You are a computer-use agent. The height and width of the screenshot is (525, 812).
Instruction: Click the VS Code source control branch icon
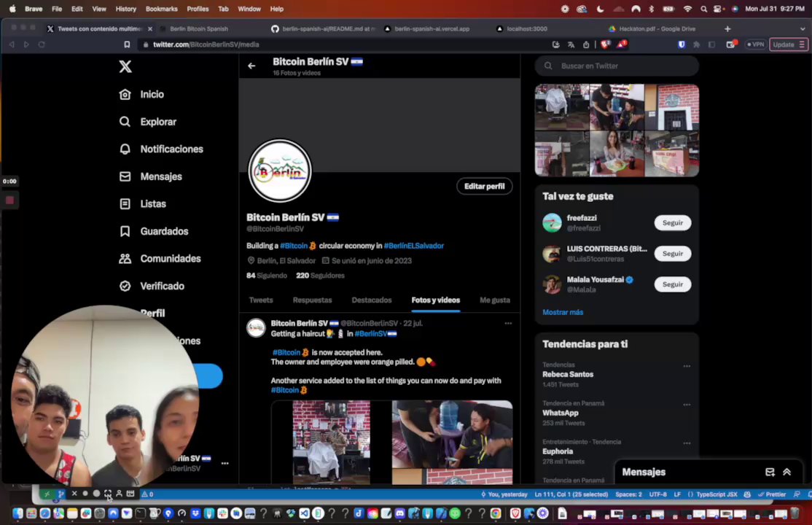click(60, 494)
